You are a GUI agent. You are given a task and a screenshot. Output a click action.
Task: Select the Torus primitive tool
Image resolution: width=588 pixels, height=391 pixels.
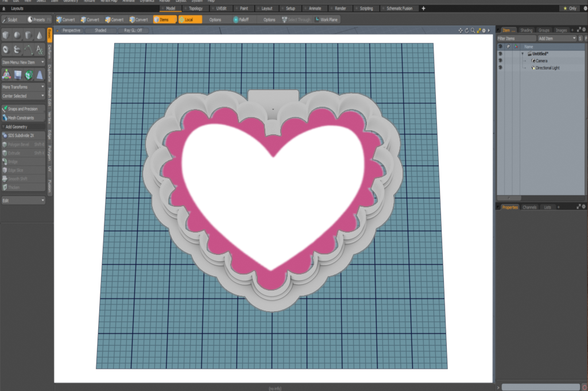pyautogui.click(x=6, y=49)
